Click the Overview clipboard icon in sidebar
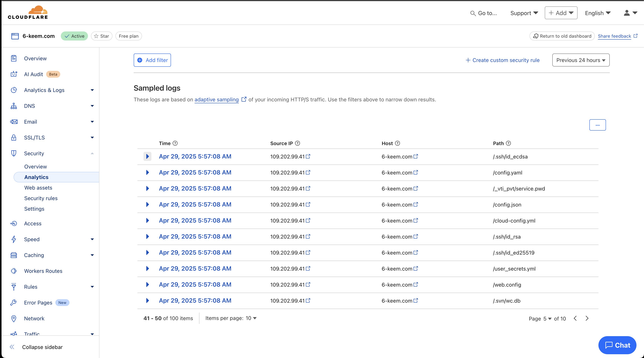The width and height of the screenshot is (644, 358). (x=14, y=58)
